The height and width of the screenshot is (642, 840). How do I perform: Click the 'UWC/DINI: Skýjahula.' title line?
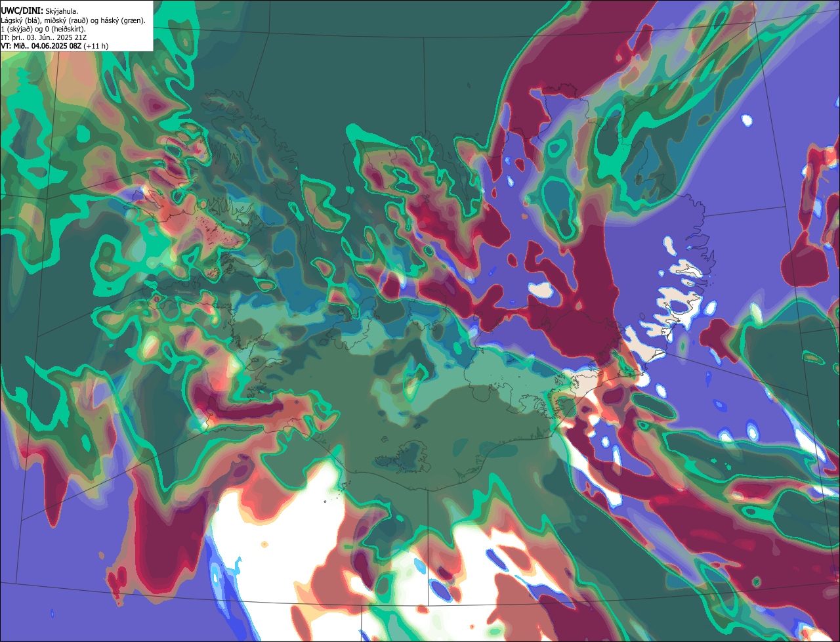point(39,11)
